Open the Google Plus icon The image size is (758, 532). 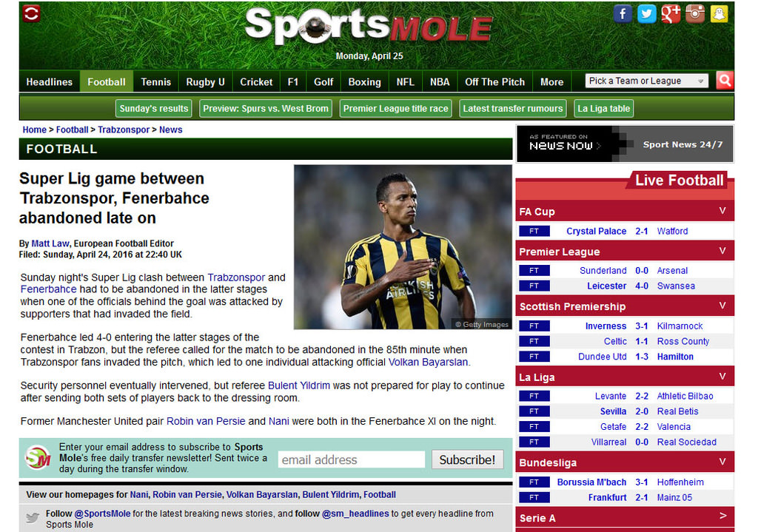coord(671,13)
